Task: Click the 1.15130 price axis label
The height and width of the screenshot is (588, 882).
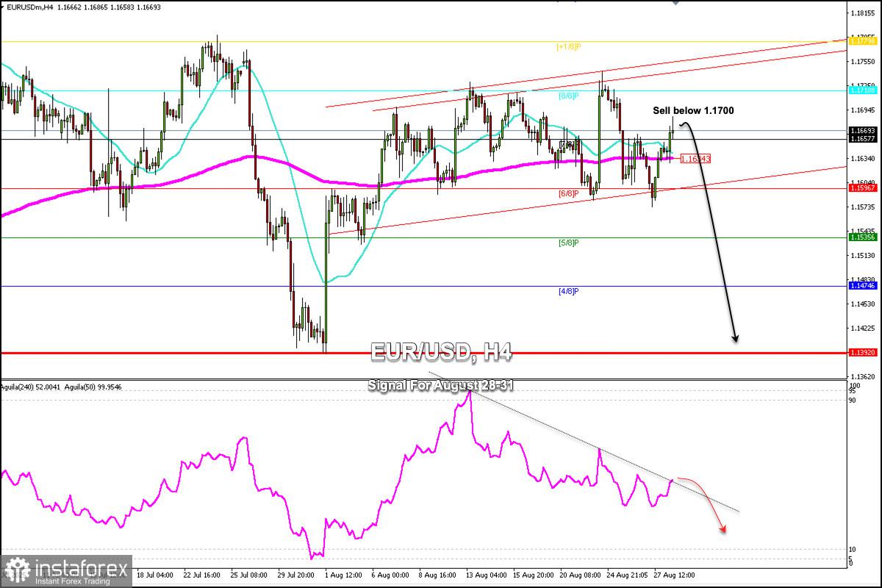Action: click(863, 256)
